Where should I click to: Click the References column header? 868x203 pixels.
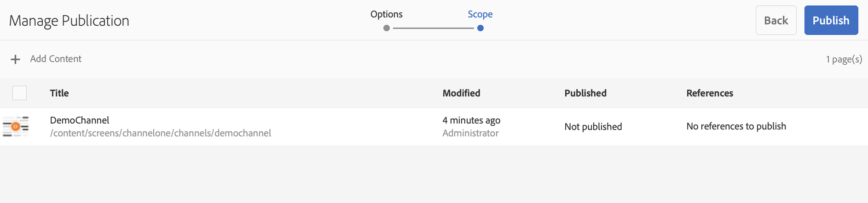click(710, 93)
